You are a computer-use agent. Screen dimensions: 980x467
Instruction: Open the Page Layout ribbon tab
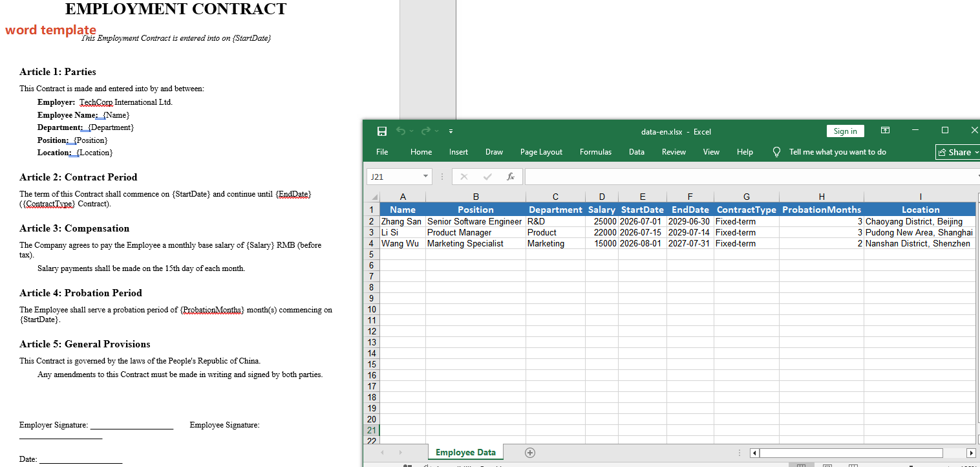tap(541, 152)
